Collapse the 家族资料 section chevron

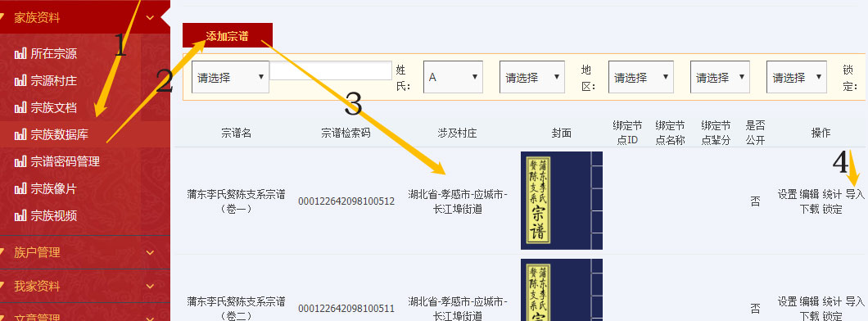[150, 18]
